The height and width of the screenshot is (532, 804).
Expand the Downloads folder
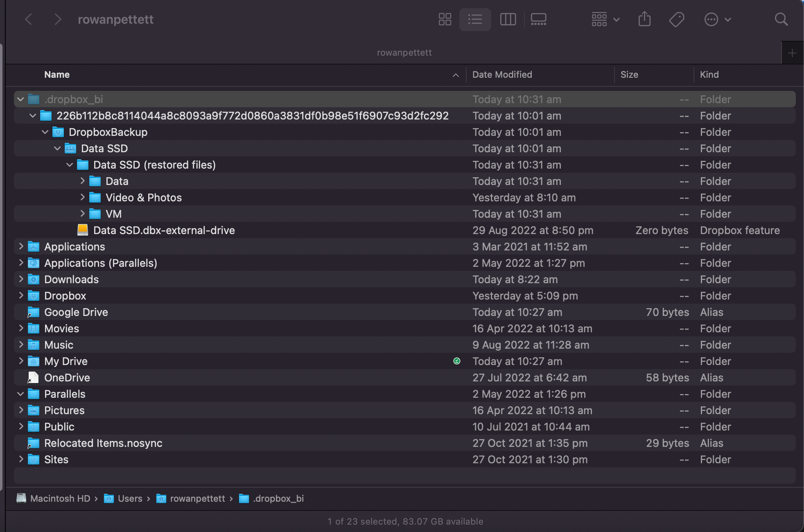(x=21, y=279)
